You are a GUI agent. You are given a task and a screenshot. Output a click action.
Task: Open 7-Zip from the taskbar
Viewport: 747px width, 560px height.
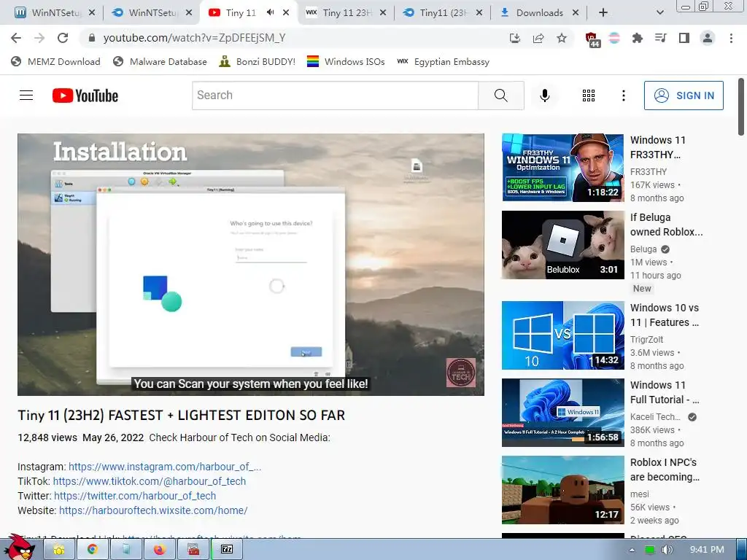[227, 550]
